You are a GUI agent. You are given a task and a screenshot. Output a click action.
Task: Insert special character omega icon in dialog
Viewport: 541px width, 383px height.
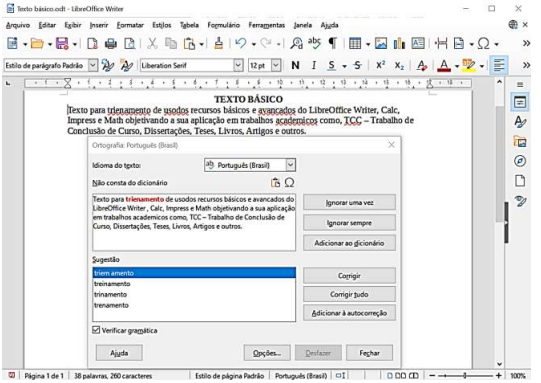[x=289, y=183]
